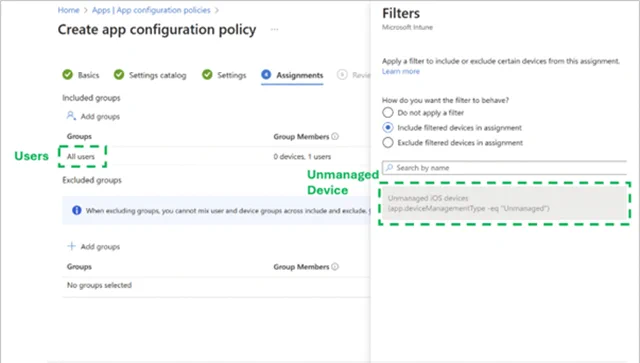Show info for excluded Group Members column
The height and width of the screenshot is (363, 640).
335,267
